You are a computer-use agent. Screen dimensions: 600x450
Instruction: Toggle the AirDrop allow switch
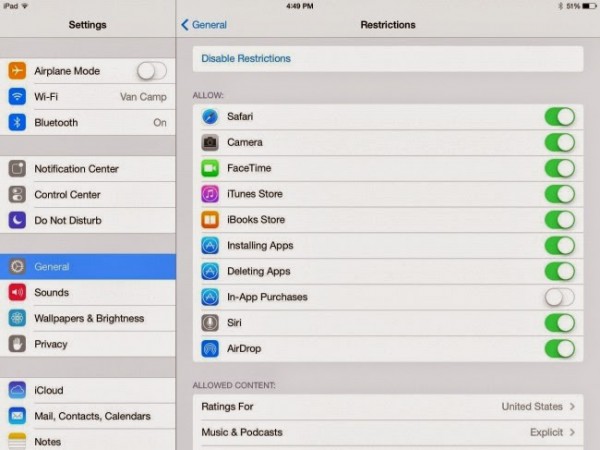pyautogui.click(x=560, y=349)
